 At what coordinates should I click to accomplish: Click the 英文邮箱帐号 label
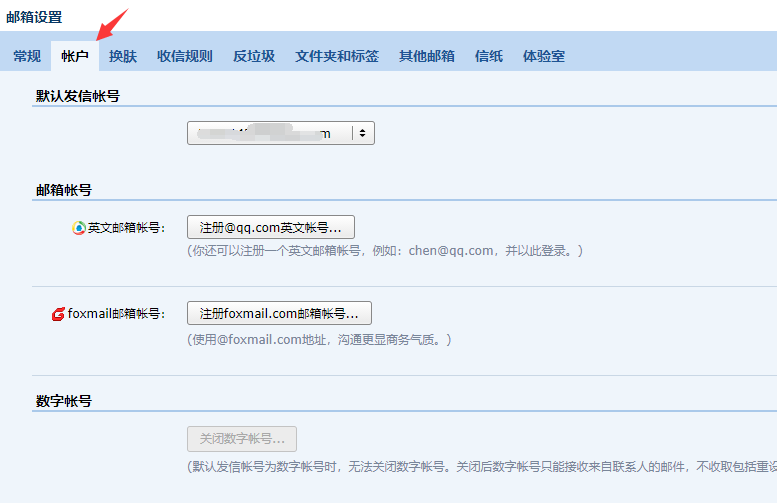(126, 227)
